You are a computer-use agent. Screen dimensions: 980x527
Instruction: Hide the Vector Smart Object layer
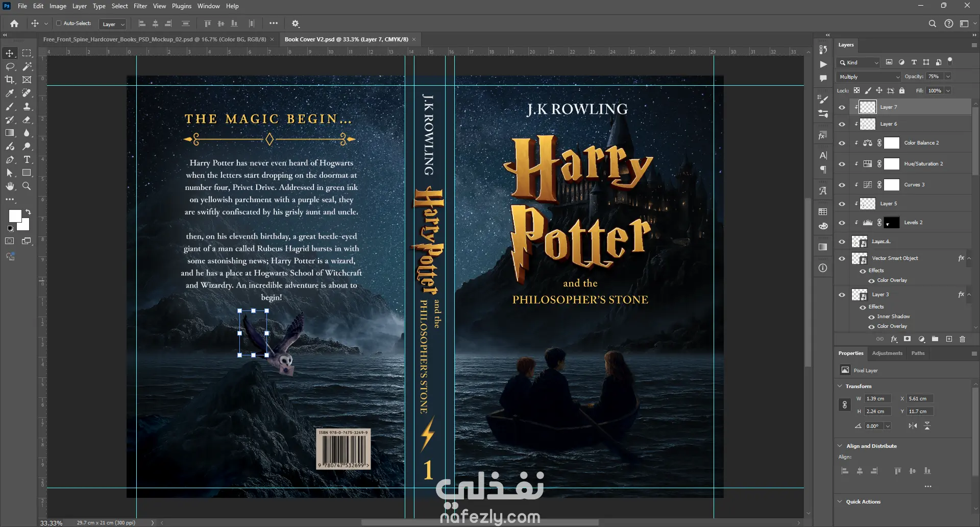842,258
